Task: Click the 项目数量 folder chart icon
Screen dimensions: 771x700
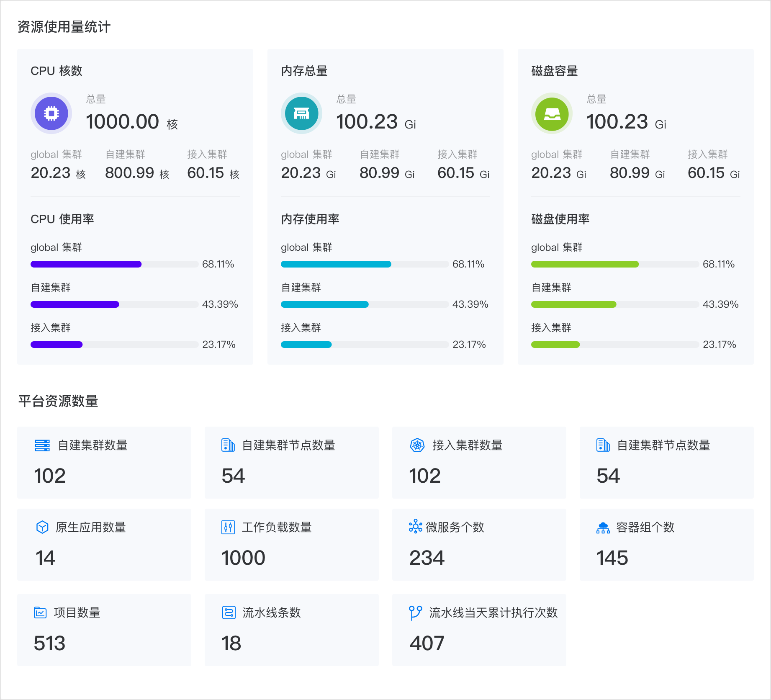Action: [40, 613]
